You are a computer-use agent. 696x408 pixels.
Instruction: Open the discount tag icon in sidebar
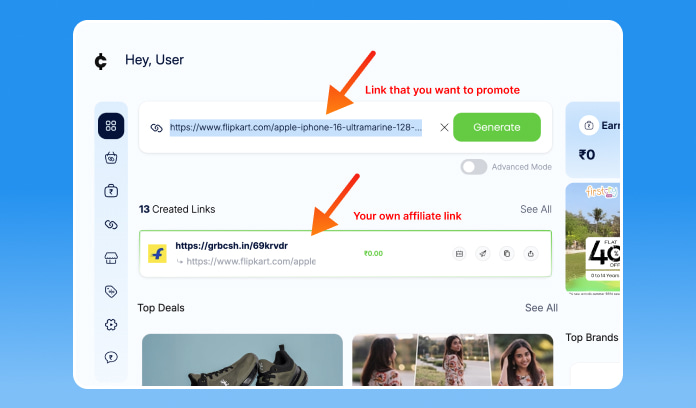(111, 291)
